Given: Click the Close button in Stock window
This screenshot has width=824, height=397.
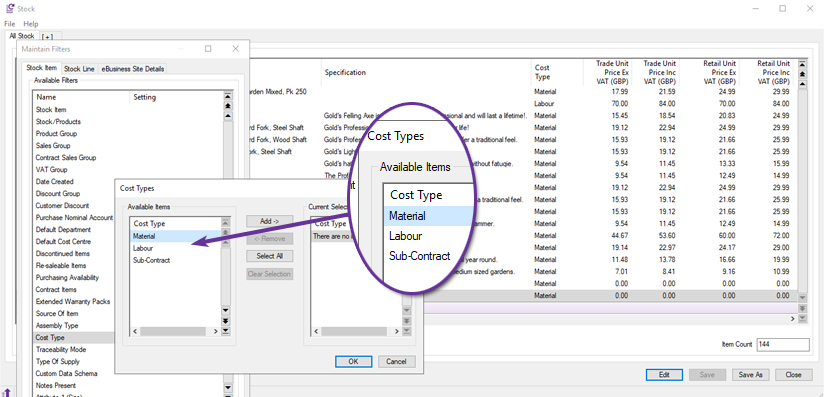Looking at the screenshot, I should (794, 375).
